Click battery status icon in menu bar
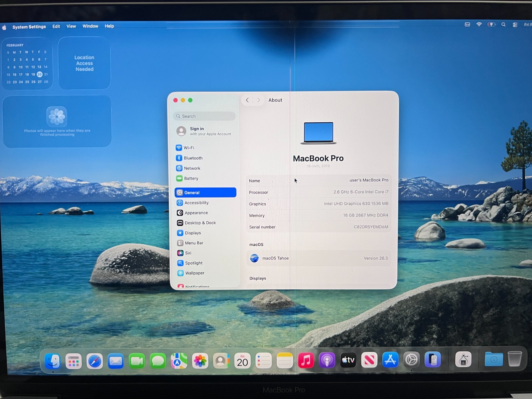The height and width of the screenshot is (399, 532). [491, 24]
